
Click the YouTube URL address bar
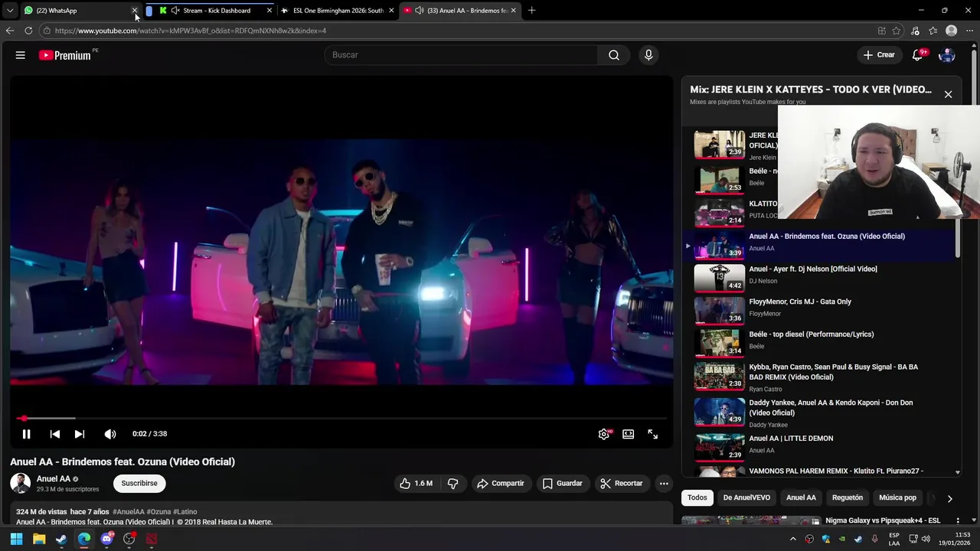coord(459,31)
